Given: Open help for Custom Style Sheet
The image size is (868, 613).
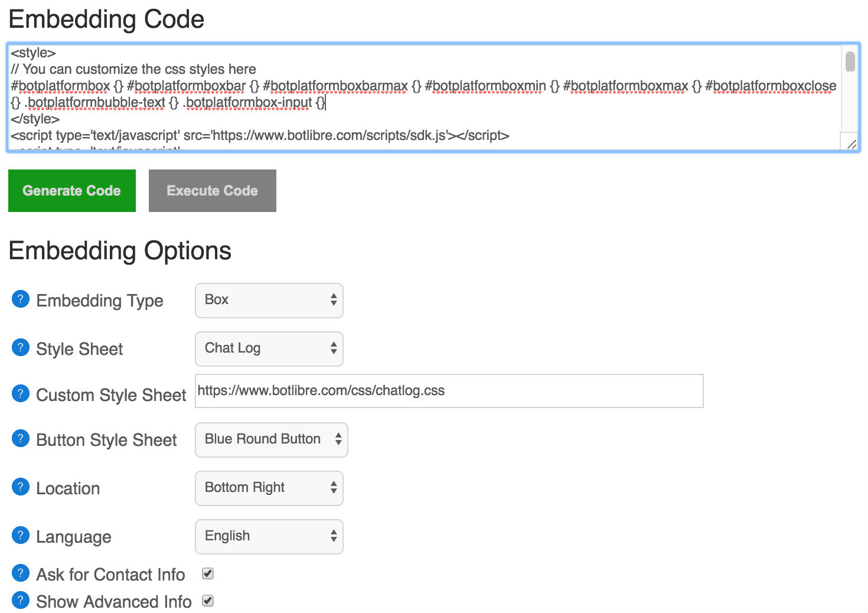Looking at the screenshot, I should click(20, 393).
